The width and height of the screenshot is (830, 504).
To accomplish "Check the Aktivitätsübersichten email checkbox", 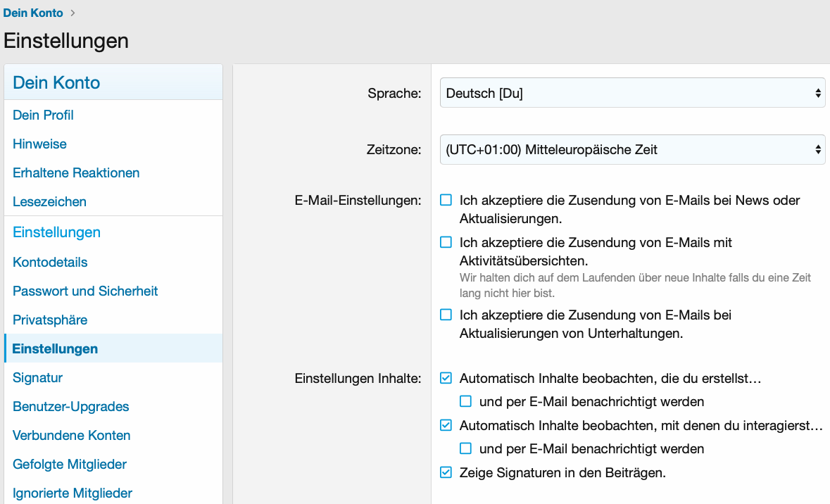I will click(446, 242).
